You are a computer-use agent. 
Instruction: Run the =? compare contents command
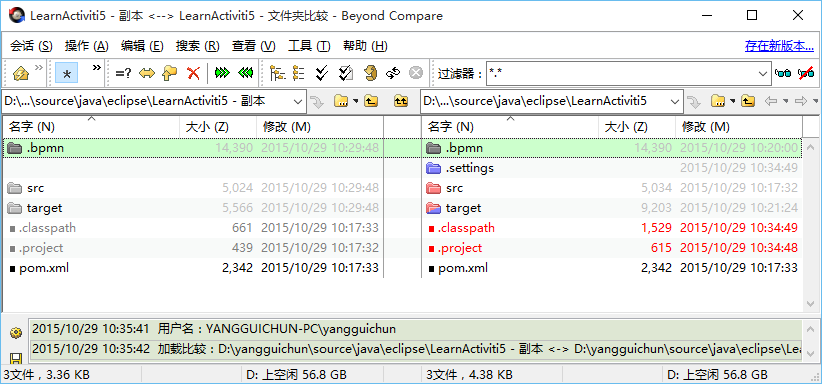coord(123,73)
